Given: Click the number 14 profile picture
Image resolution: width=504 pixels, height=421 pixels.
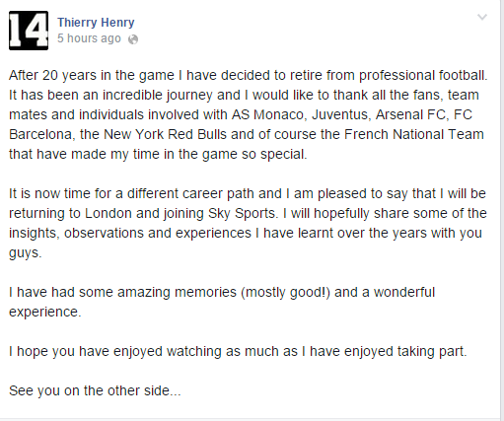Looking at the screenshot, I should [x=29, y=31].
